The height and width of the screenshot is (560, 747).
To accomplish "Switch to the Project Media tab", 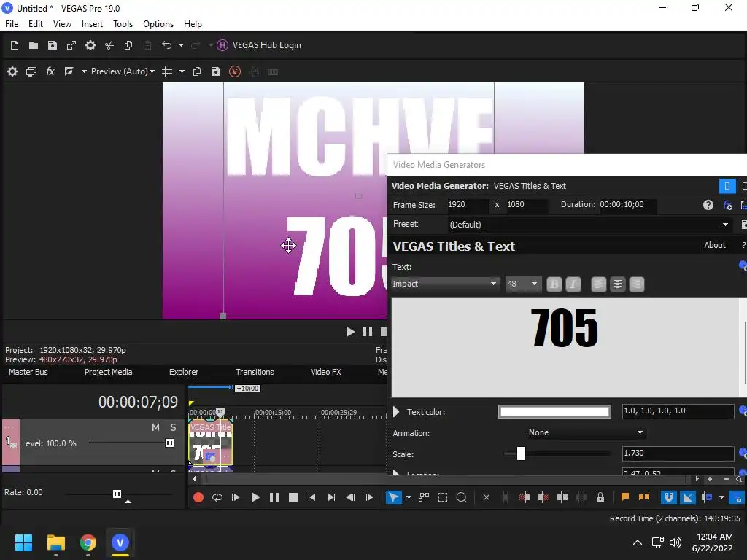I will coord(108,372).
